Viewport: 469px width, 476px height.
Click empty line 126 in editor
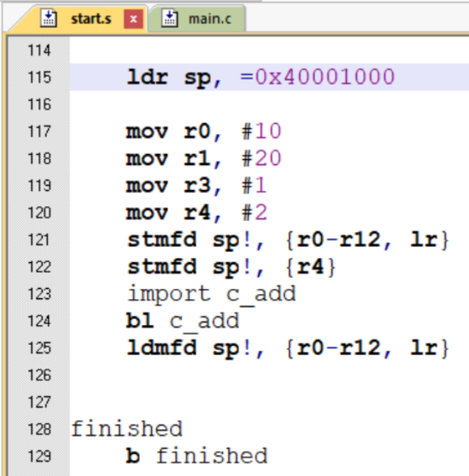(x=269, y=375)
